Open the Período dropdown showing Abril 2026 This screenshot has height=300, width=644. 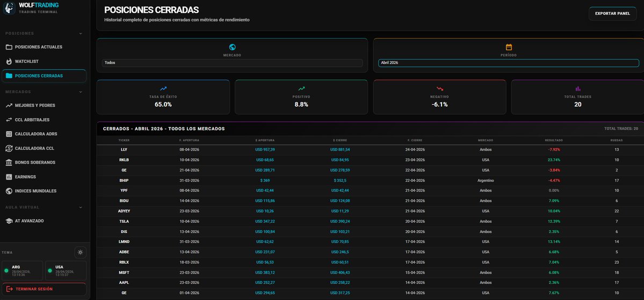click(x=509, y=63)
